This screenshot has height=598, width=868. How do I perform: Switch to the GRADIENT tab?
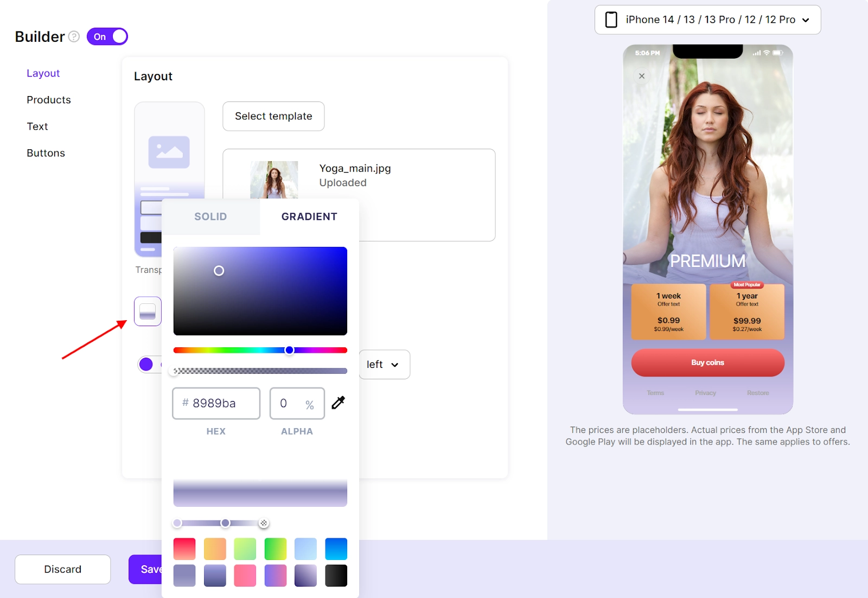[309, 217]
